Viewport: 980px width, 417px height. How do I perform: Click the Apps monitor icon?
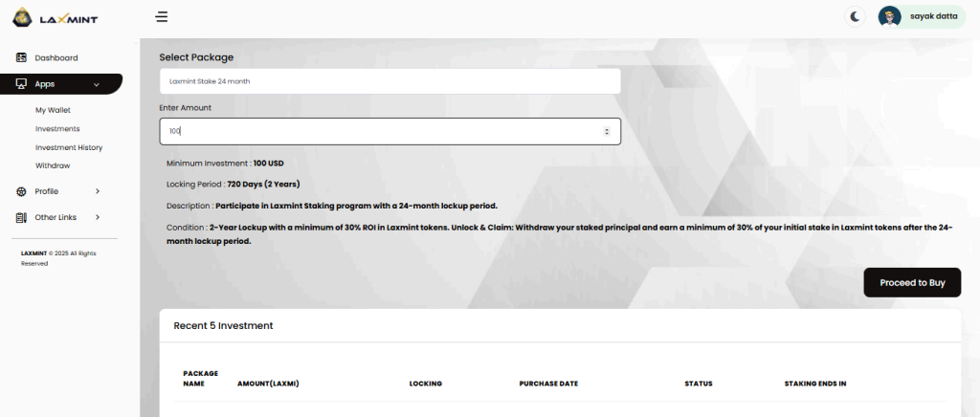point(21,84)
